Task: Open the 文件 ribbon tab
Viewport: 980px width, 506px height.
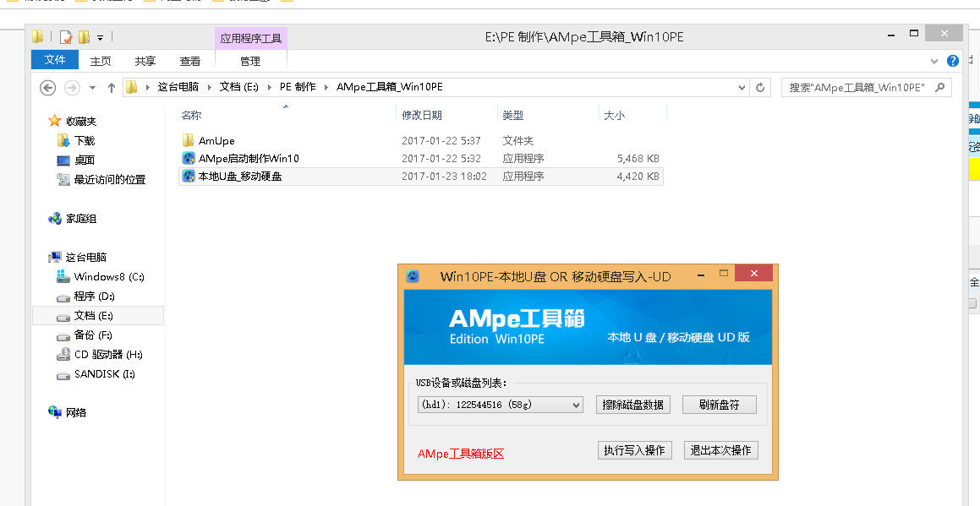Action: coord(54,60)
